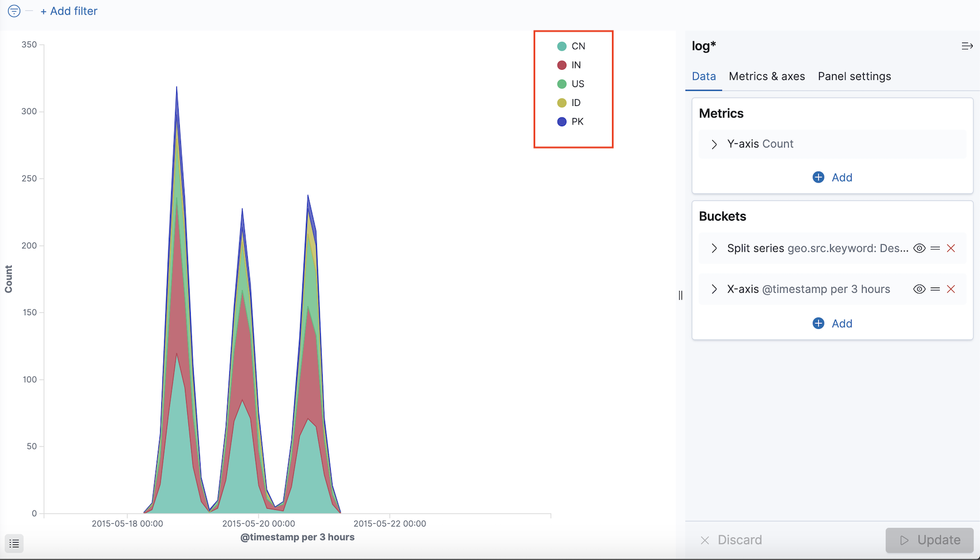980x560 pixels.
Task: Click the log* index pattern title
Action: point(703,46)
